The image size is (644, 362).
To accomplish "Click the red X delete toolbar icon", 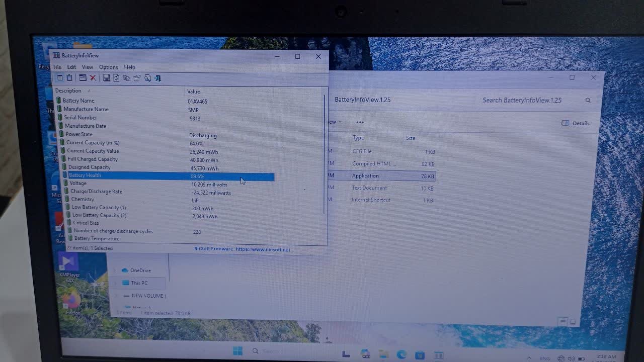I will (93, 78).
